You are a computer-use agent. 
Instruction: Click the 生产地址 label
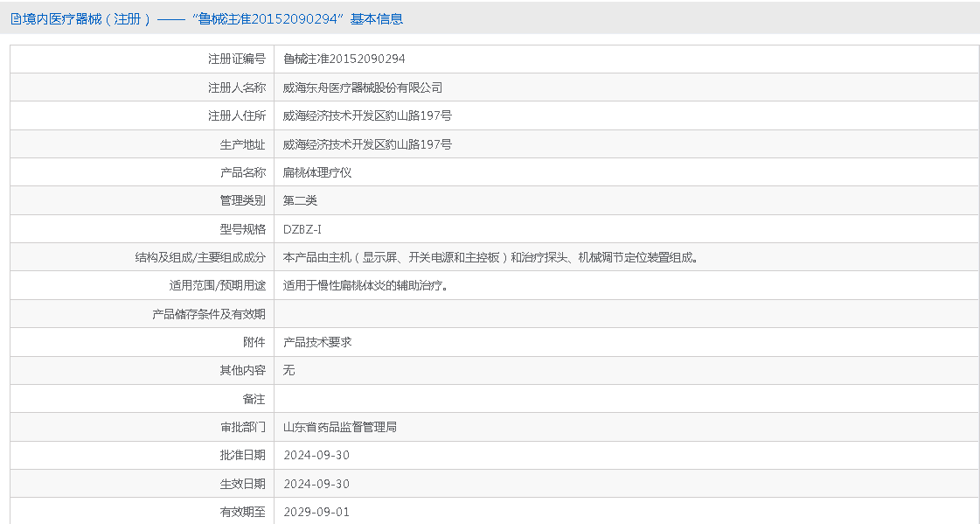242,144
